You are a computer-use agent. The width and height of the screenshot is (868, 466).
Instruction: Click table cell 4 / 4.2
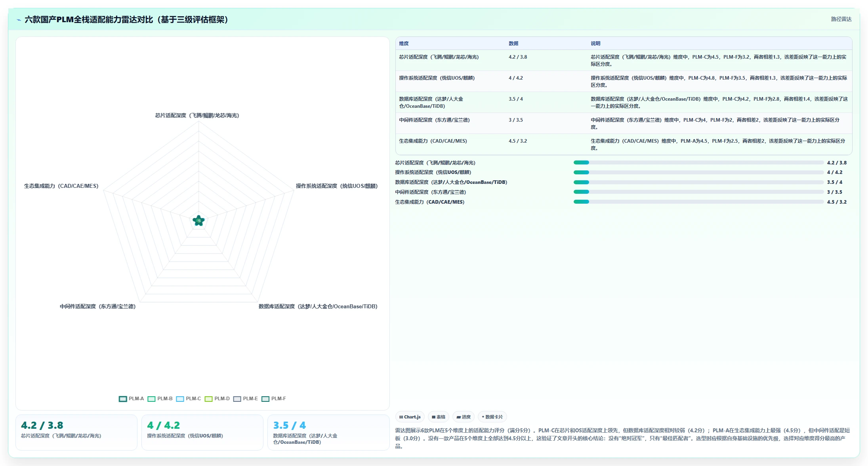[516, 78]
